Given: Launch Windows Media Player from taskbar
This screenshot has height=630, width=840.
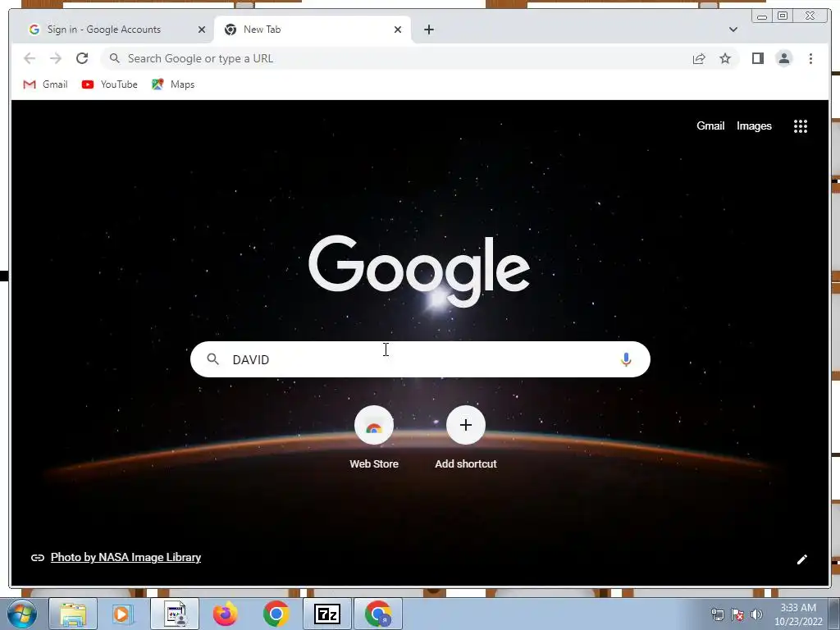Looking at the screenshot, I should click(123, 614).
